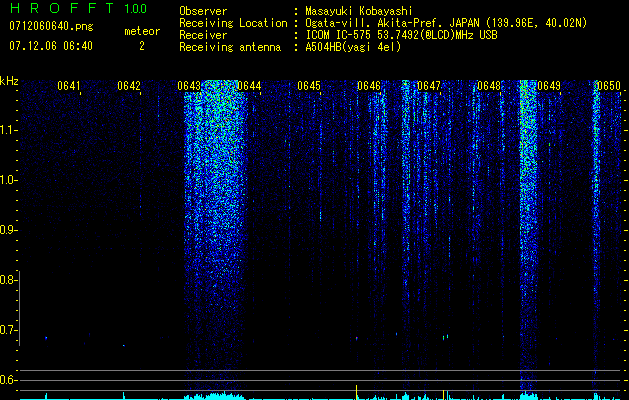Click the 0646 time marker
The image size is (629, 400).
[369, 86]
